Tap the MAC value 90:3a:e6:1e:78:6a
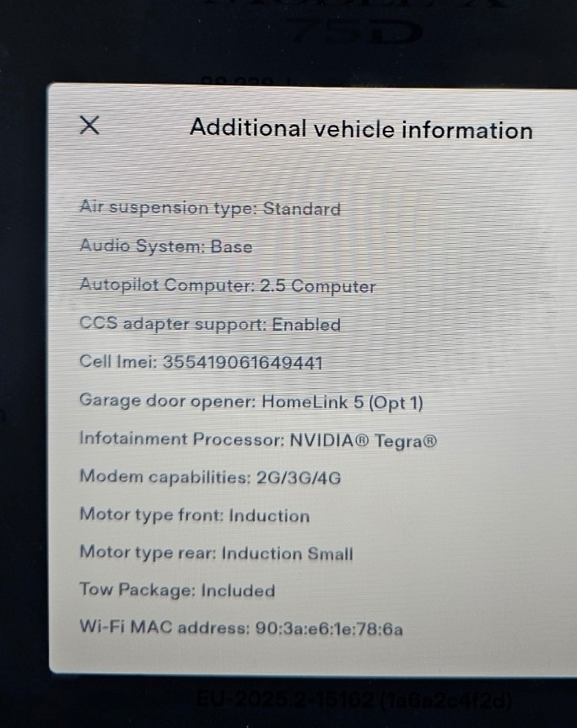Viewport: 577px width, 728px height. 329,628
